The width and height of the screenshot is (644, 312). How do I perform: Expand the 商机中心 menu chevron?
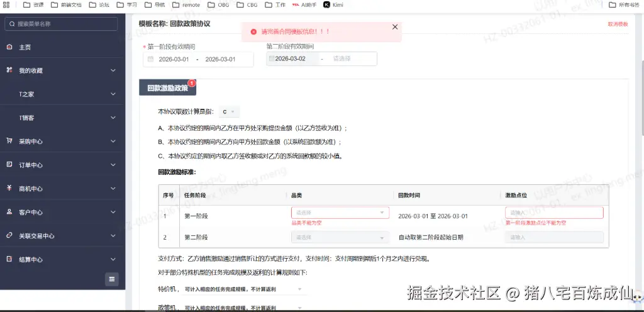(113, 189)
